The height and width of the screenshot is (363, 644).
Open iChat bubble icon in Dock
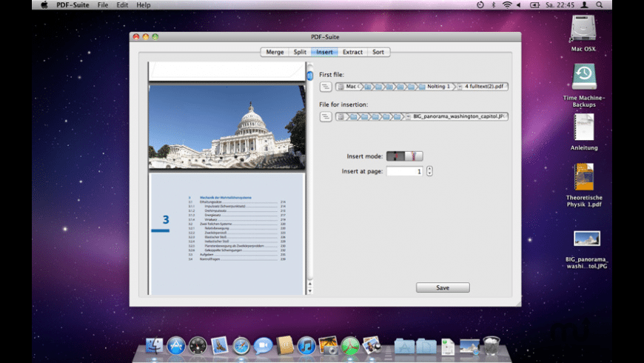pos(263,345)
